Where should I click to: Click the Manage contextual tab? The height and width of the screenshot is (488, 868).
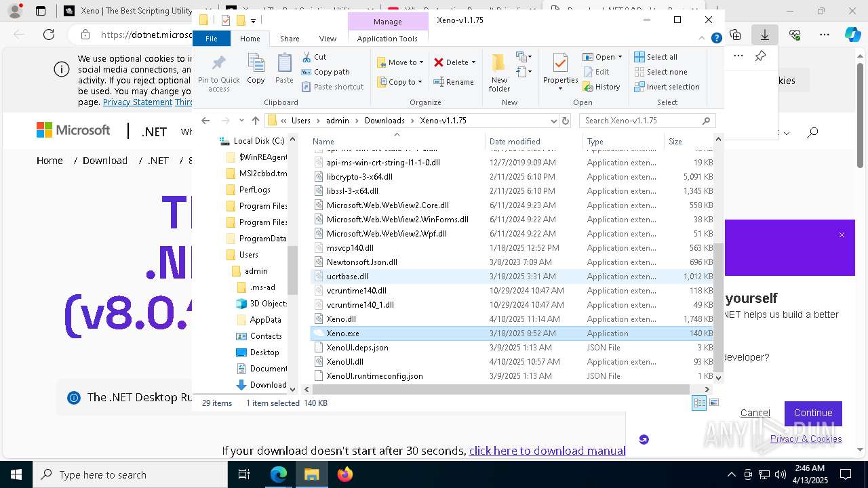point(387,21)
